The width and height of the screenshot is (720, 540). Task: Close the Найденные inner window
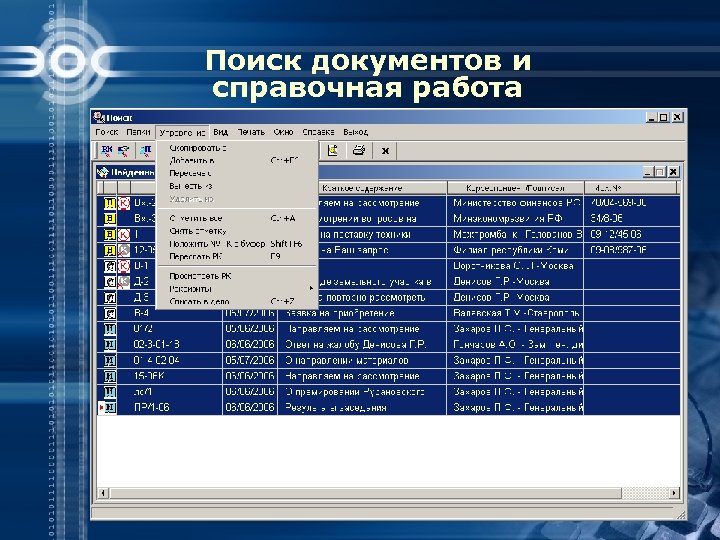click(673, 172)
